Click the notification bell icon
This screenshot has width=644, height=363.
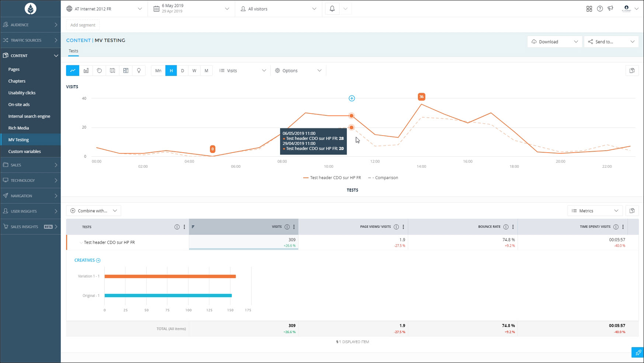(332, 8)
